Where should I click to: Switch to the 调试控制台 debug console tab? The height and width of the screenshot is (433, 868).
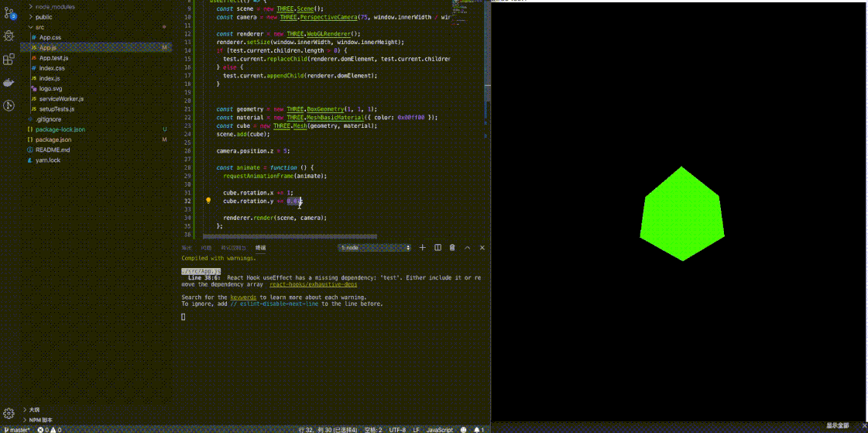tap(233, 248)
